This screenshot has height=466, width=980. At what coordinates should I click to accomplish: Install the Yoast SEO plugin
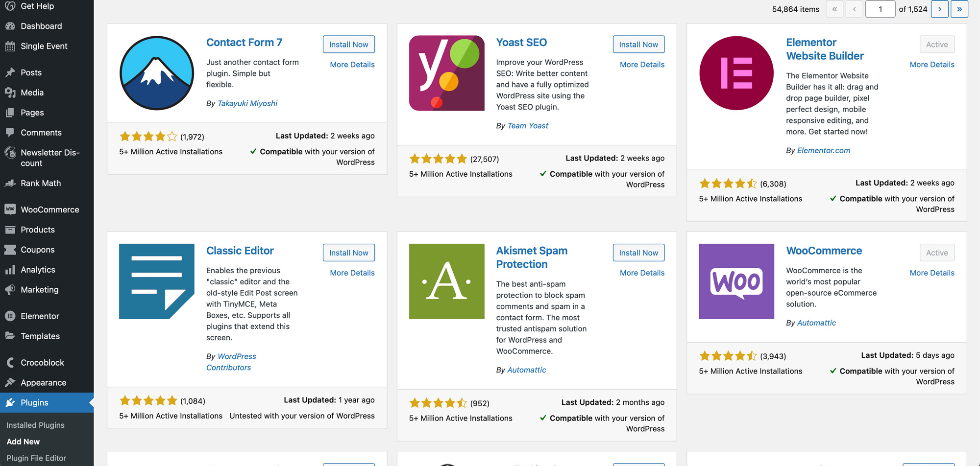click(638, 45)
